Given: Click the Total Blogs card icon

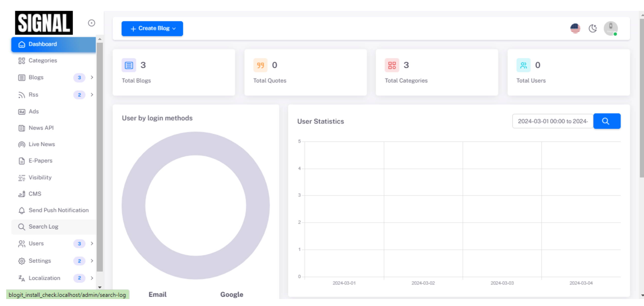Looking at the screenshot, I should (129, 65).
